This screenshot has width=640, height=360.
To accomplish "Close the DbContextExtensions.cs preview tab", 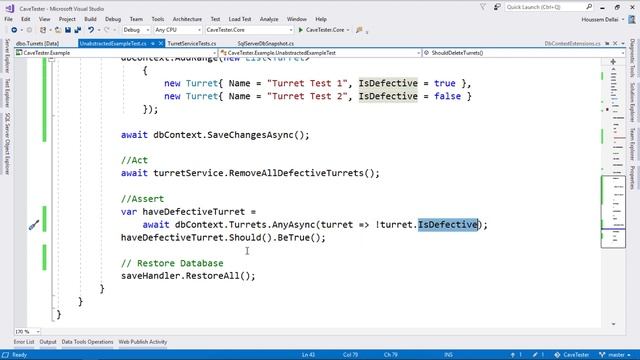I will 615,43.
